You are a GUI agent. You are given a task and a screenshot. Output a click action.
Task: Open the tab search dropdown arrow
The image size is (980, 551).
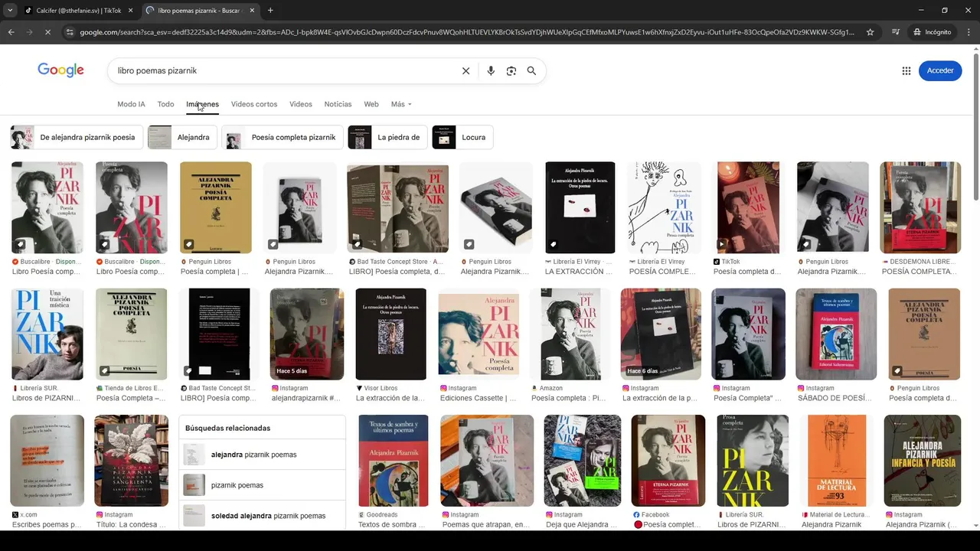click(10, 10)
